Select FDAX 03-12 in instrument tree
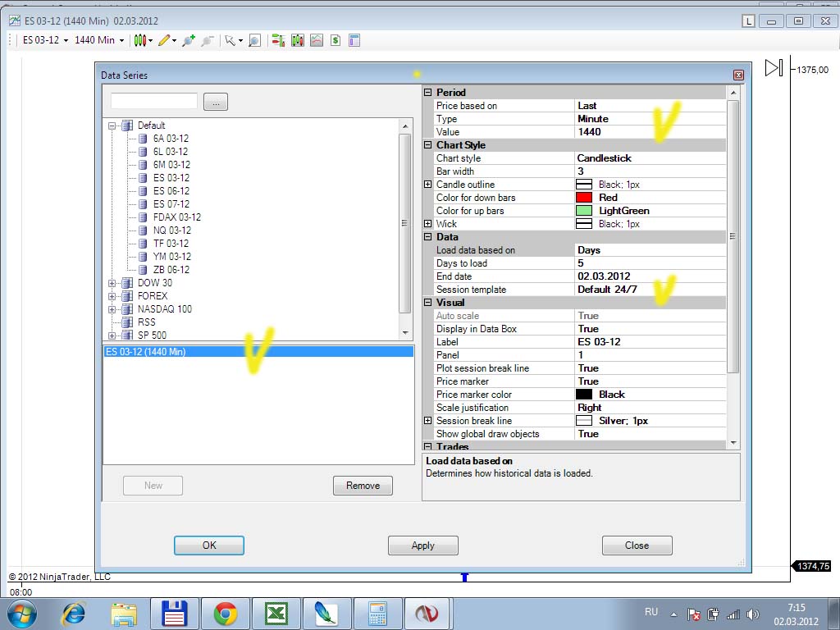 [x=177, y=217]
